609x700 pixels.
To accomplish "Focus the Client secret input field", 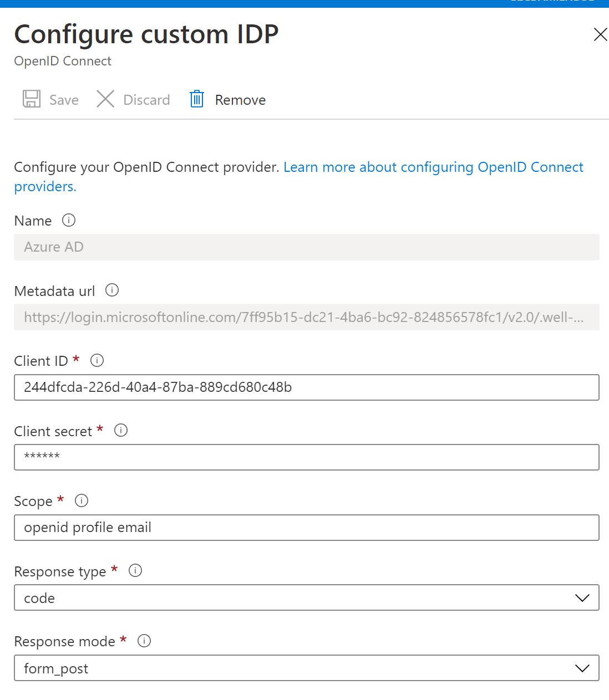I will click(x=306, y=457).
